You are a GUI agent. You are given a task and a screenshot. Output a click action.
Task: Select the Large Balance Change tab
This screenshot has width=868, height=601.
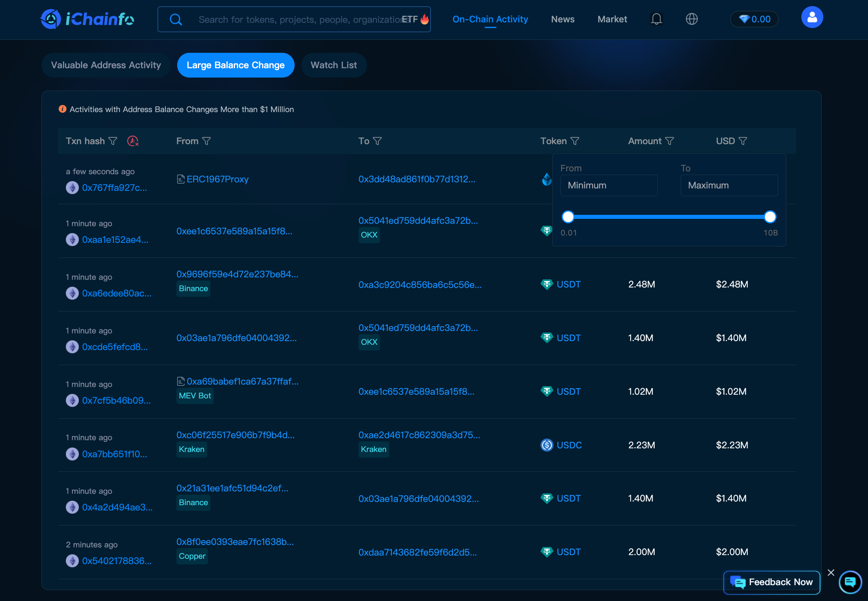[236, 65]
